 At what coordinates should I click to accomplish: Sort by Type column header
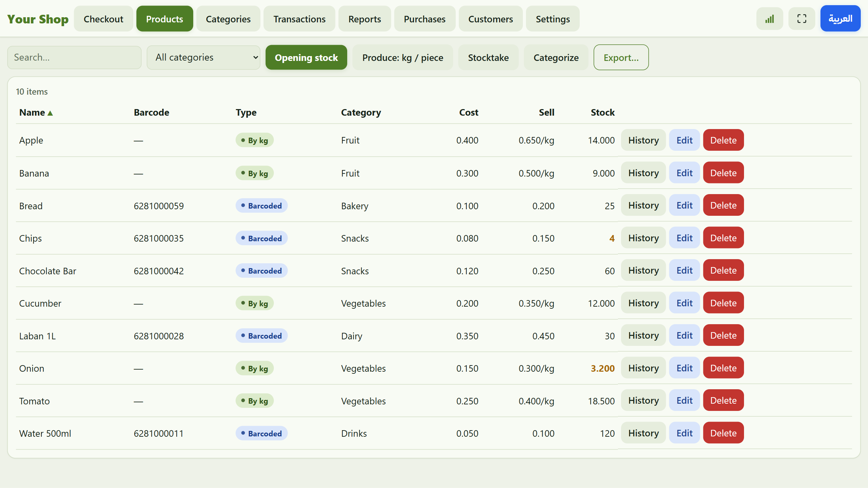pyautogui.click(x=246, y=113)
